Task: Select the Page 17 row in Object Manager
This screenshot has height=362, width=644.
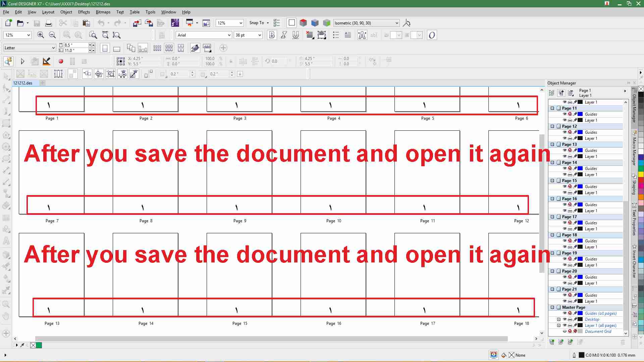Action: [x=586, y=217]
